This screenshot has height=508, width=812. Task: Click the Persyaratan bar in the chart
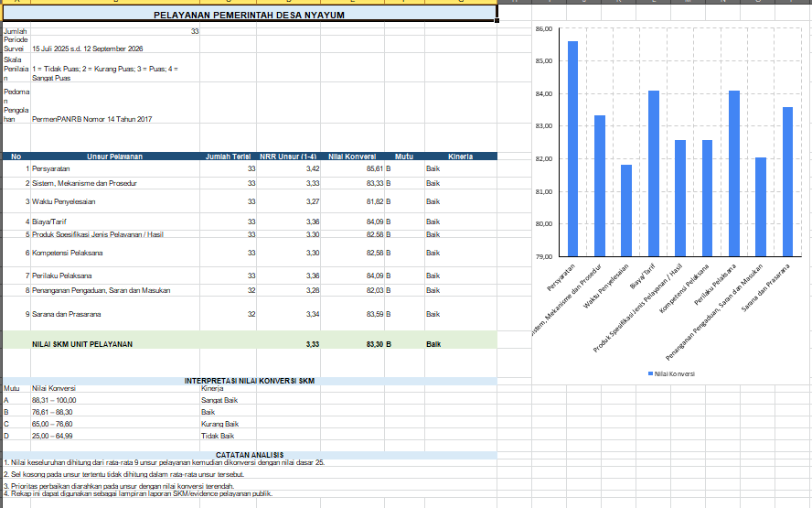(x=572, y=149)
